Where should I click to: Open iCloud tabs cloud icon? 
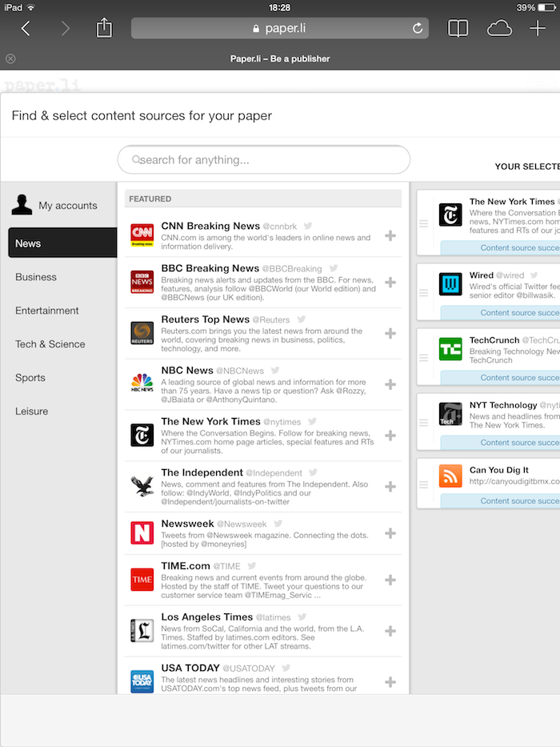499,29
